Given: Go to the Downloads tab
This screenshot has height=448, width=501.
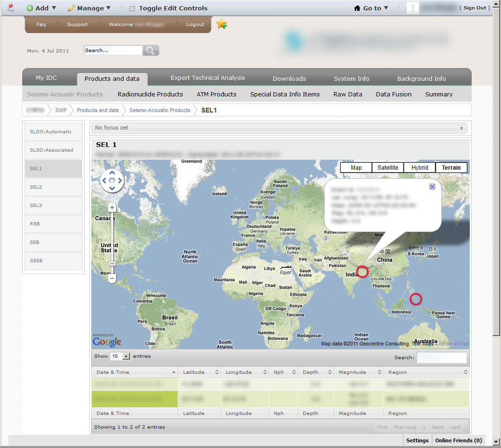Looking at the screenshot, I should point(289,78).
